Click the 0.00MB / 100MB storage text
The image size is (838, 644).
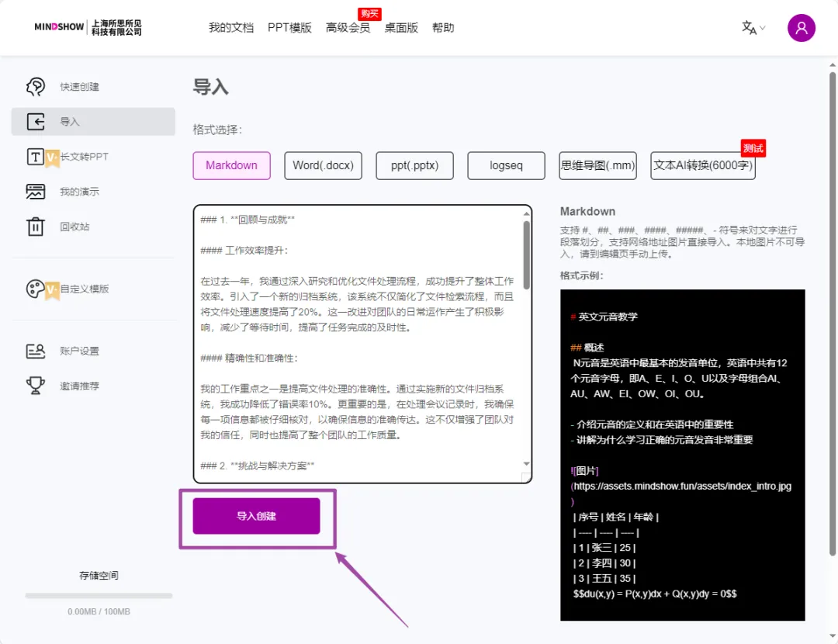tap(99, 611)
